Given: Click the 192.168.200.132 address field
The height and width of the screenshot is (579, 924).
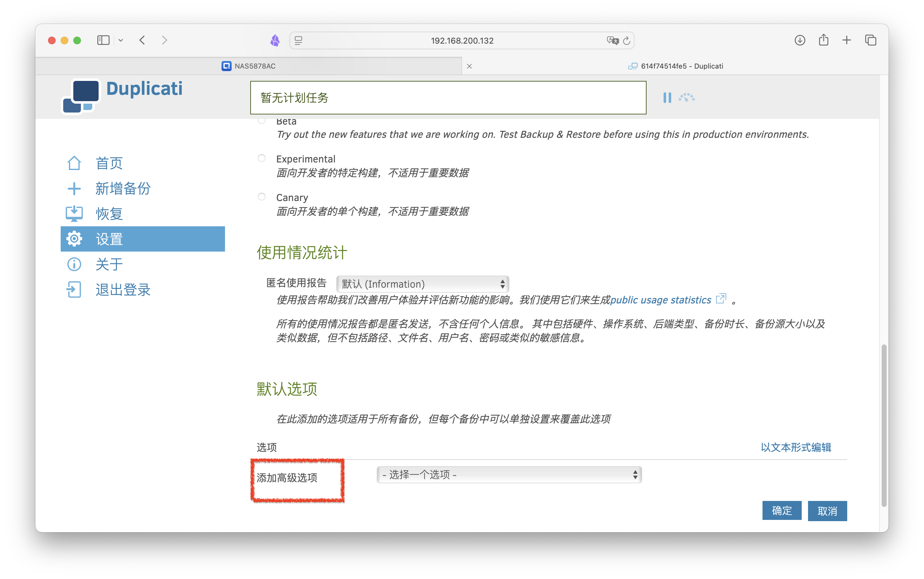Looking at the screenshot, I should pyautogui.click(x=462, y=40).
